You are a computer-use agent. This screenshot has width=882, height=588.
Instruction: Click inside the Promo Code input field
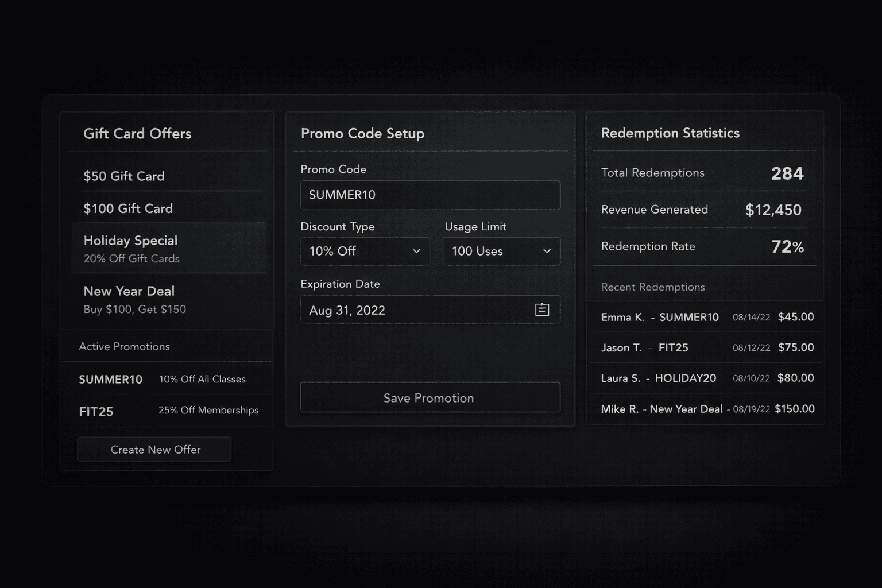tap(430, 195)
